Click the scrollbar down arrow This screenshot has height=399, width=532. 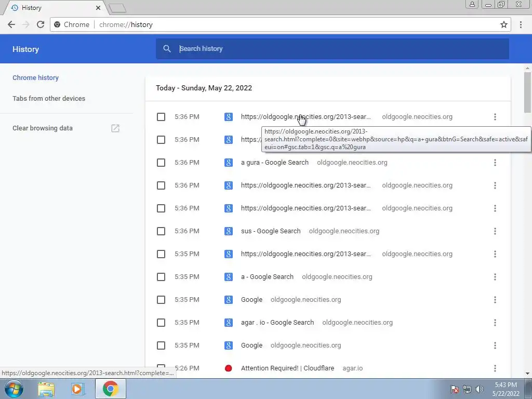[527, 374]
